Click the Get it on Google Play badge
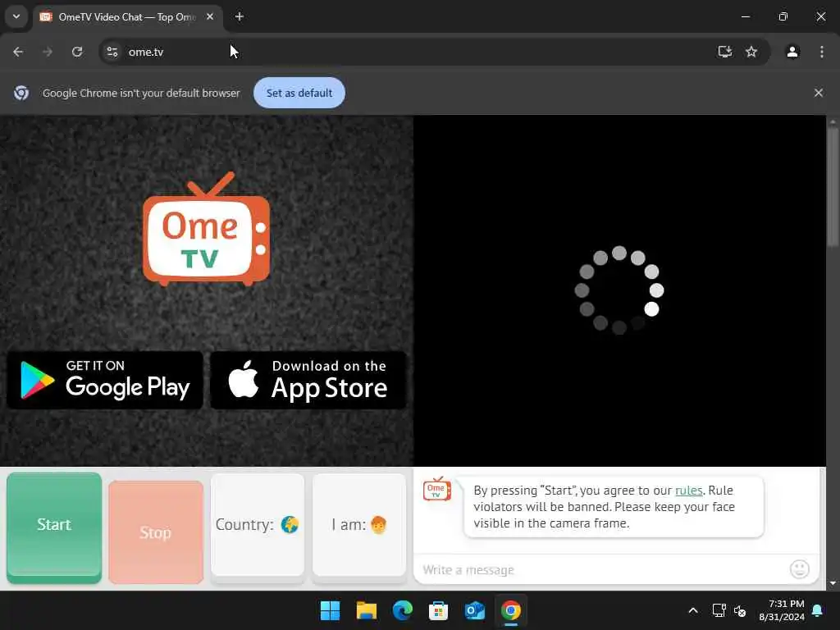840x630 pixels. [105, 381]
